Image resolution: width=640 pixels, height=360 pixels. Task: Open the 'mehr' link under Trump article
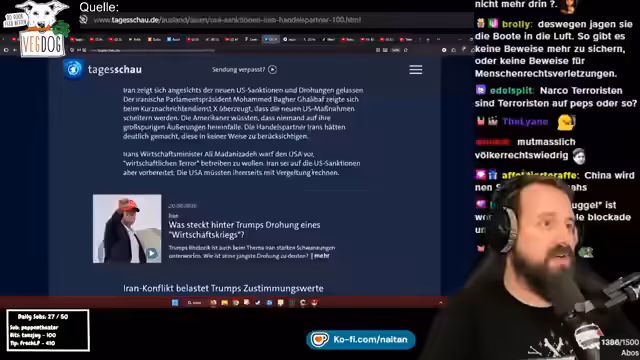321,256
